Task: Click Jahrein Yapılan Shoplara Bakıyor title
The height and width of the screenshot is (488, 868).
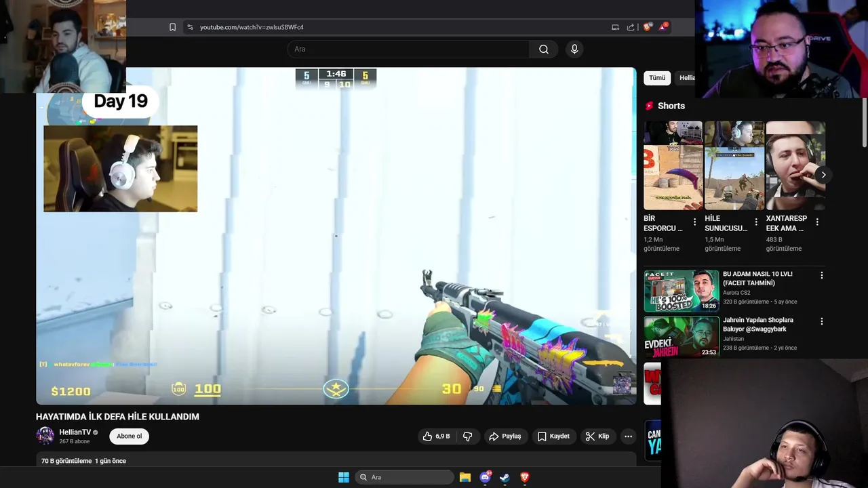Action: (x=758, y=325)
